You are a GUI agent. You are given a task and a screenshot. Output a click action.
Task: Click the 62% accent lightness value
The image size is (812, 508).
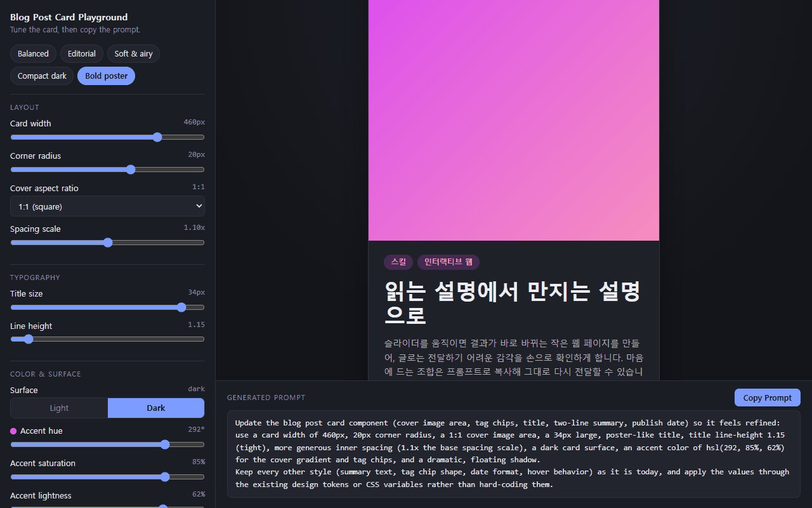tap(199, 494)
